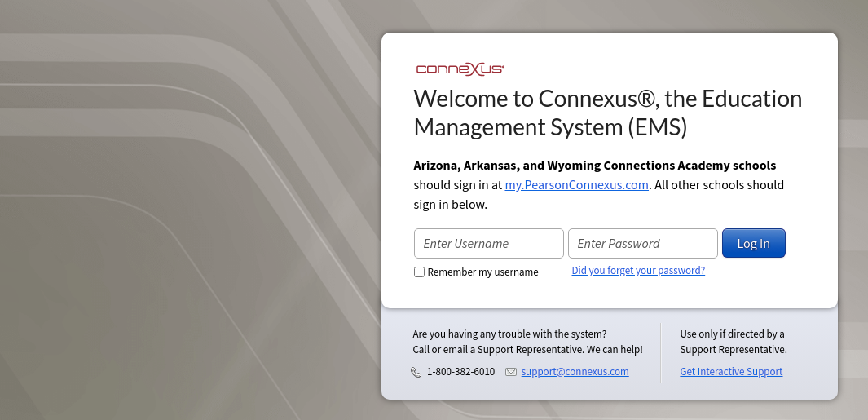Click the 'Remember my username' label
The width and height of the screenshot is (868, 420).
point(482,272)
